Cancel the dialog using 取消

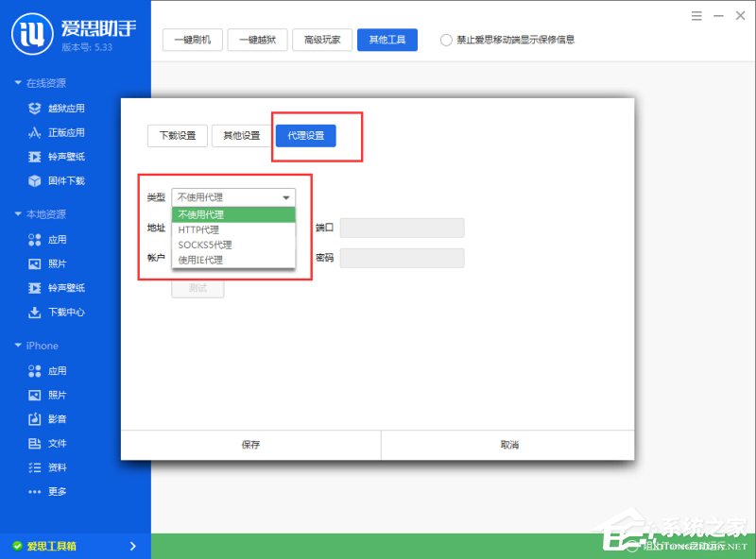[508, 444]
